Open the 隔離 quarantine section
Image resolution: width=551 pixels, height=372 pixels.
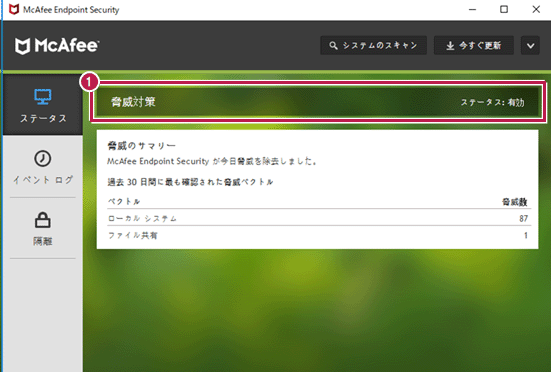[x=43, y=228]
